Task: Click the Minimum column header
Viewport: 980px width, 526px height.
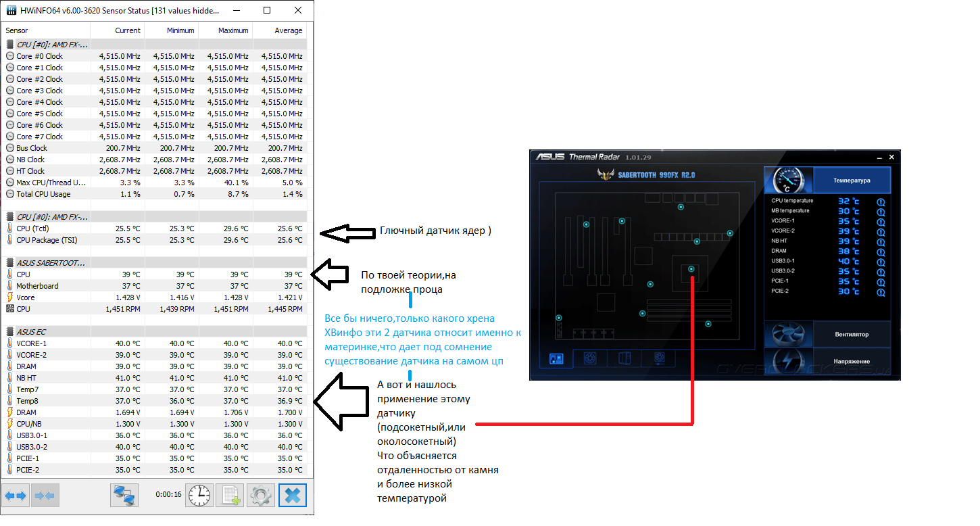Action: [x=171, y=30]
